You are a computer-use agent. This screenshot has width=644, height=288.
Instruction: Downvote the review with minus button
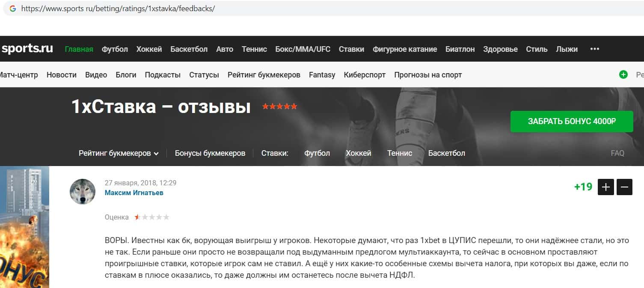[624, 187]
